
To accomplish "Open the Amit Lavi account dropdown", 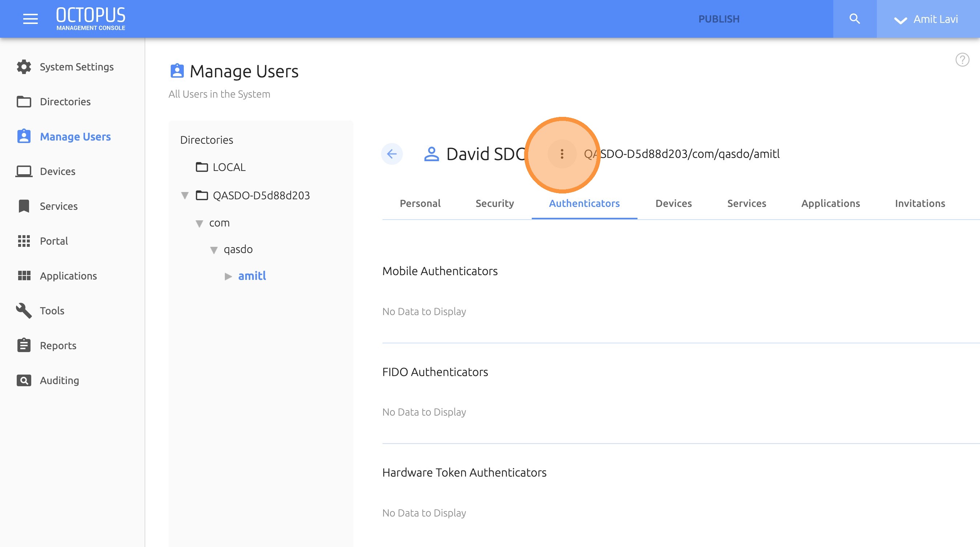I will point(927,19).
